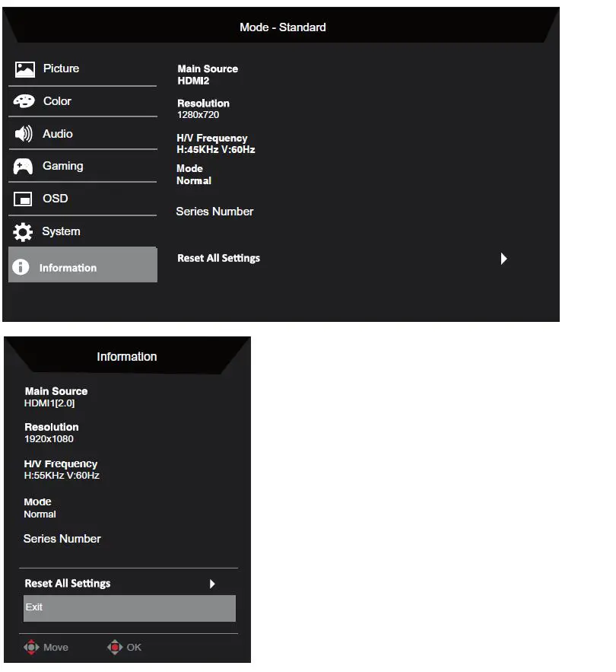Screen dimensions: 616x672
Task: Click the 'Mode - Standard' title
Action: point(283,27)
